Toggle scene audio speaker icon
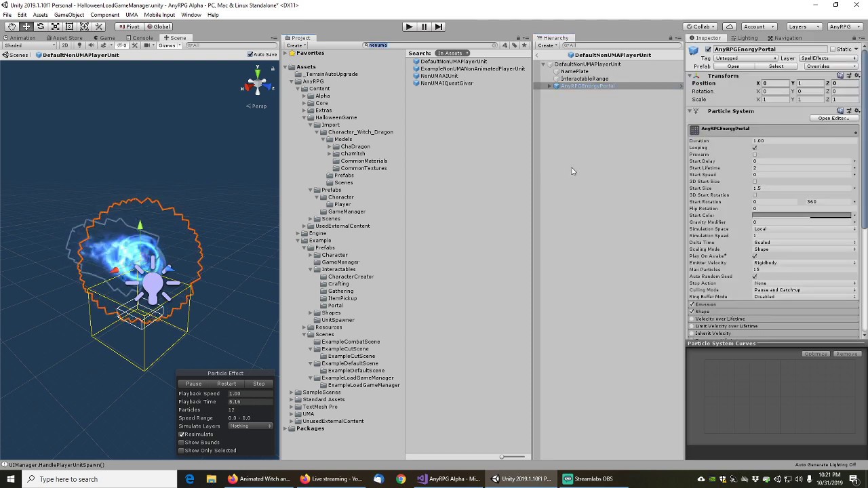 point(91,45)
